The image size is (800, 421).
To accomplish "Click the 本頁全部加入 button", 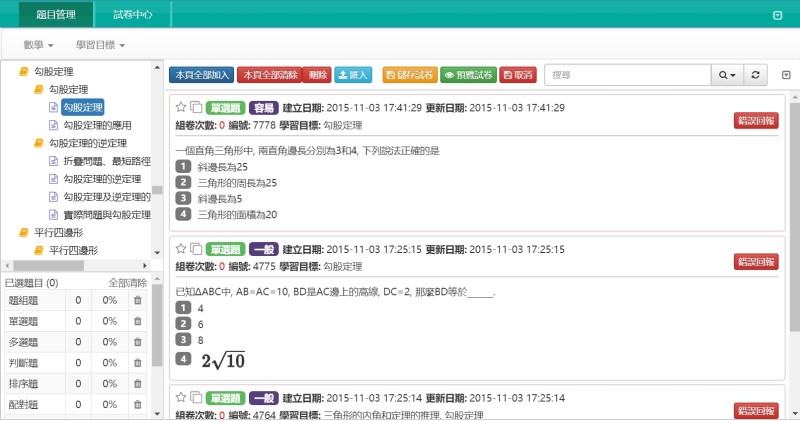I will 201,75.
